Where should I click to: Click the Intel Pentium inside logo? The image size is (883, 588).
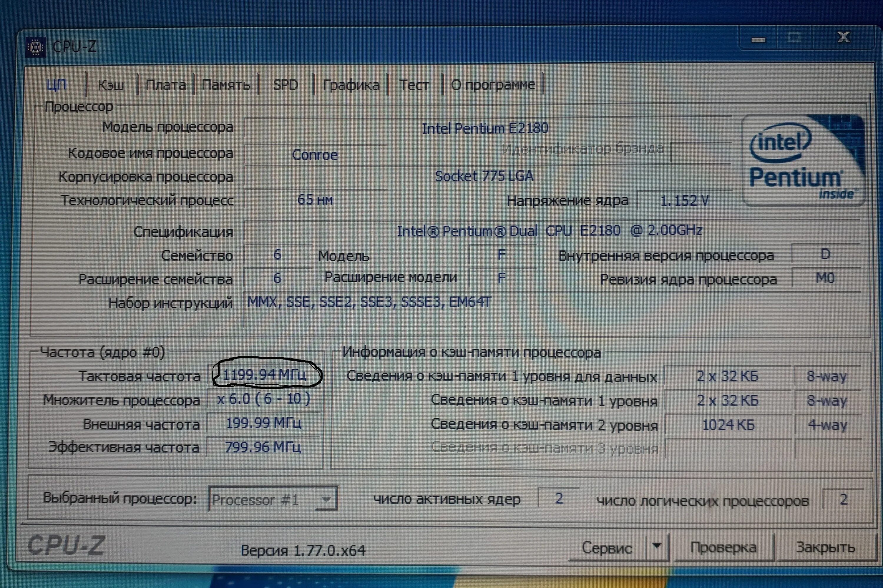coord(803,160)
